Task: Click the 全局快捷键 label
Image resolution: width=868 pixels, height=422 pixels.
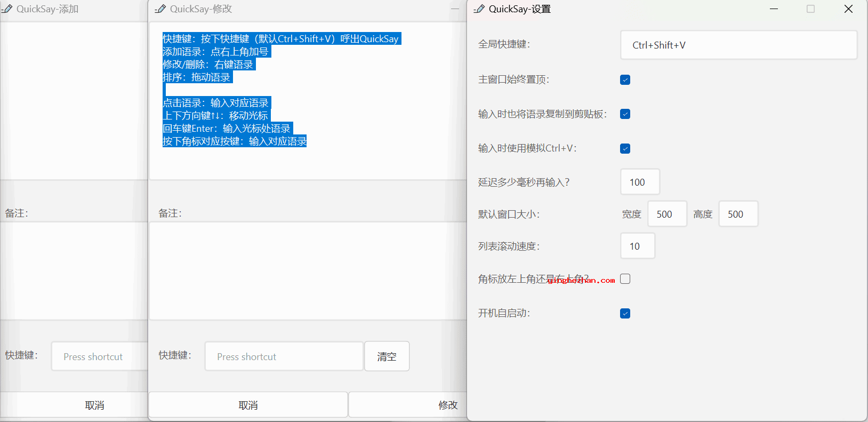Action: coord(504,44)
